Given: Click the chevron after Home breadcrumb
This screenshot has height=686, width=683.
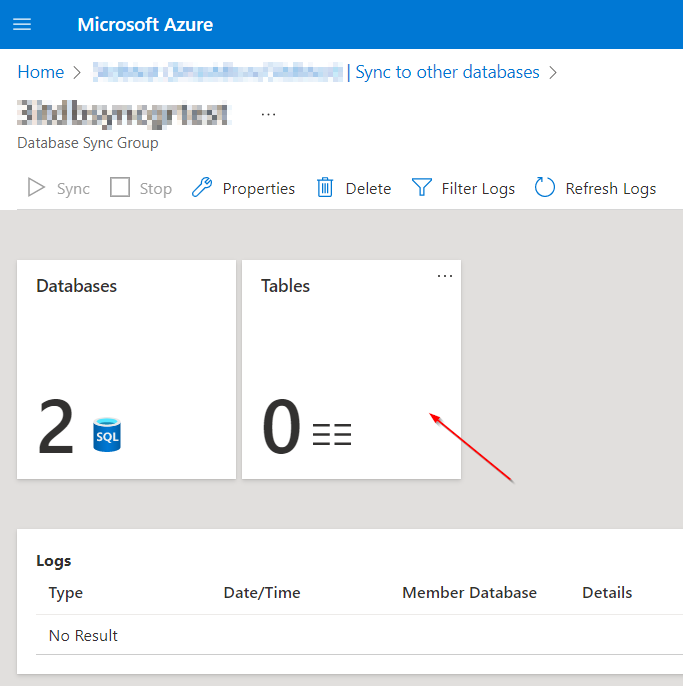Looking at the screenshot, I should coord(77,73).
